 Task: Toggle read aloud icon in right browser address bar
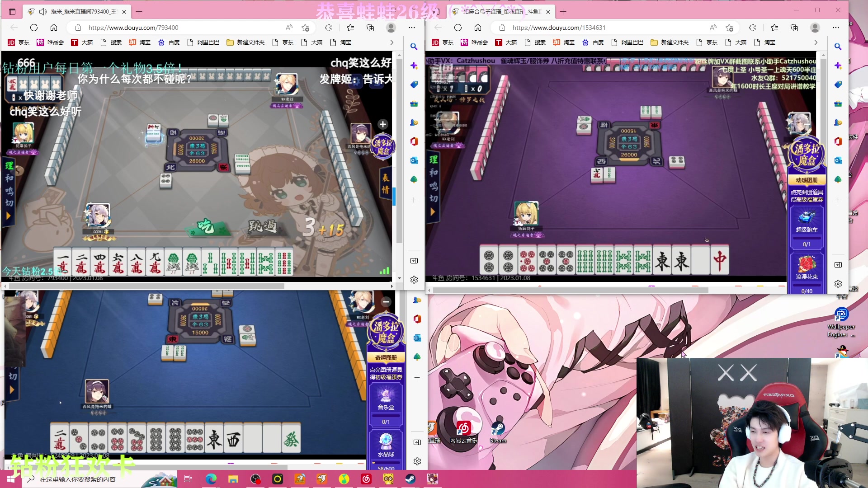point(713,28)
